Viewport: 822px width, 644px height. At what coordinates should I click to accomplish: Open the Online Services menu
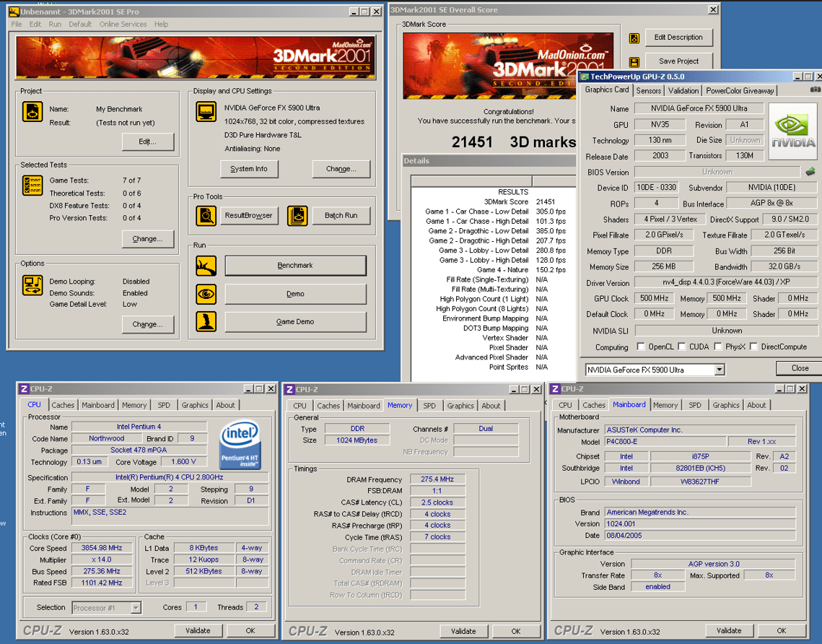coord(123,24)
